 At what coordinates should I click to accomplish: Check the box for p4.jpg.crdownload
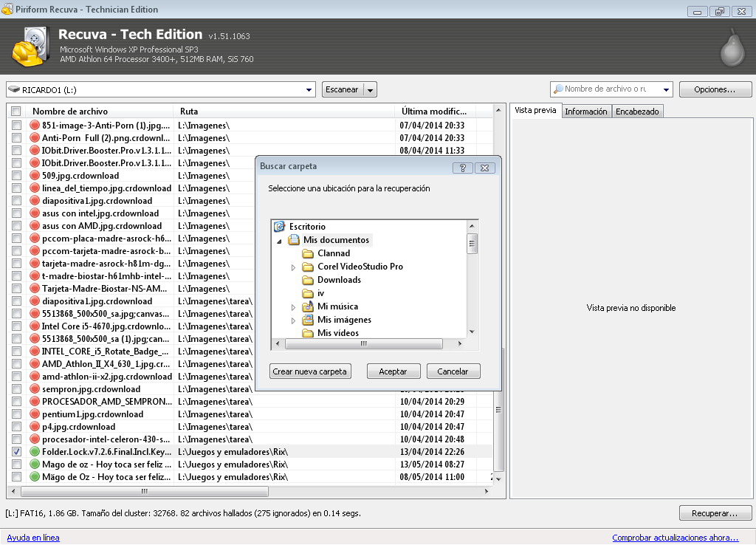[16, 426]
